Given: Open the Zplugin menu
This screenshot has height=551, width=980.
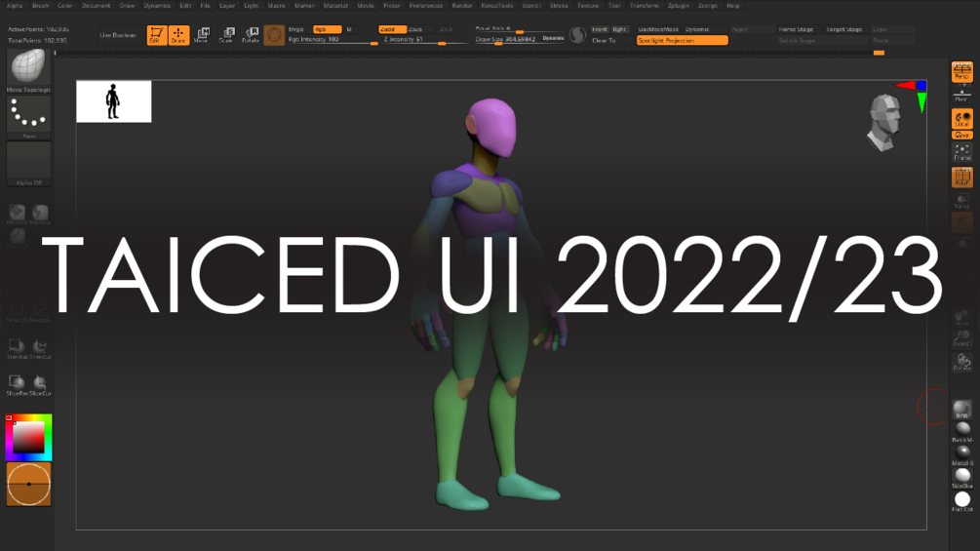Looking at the screenshot, I should [678, 6].
